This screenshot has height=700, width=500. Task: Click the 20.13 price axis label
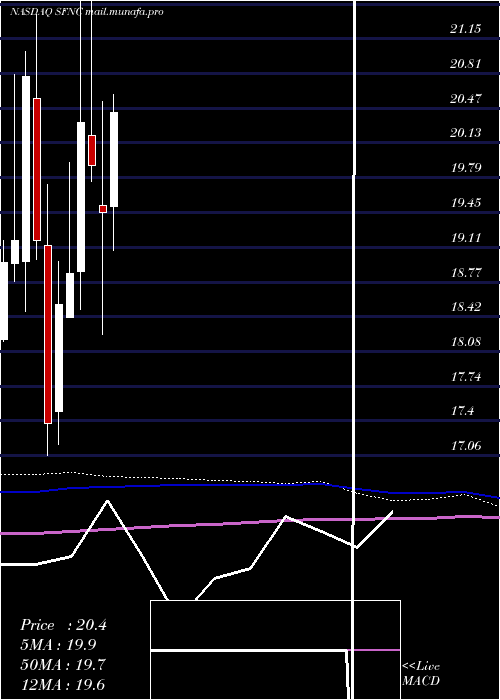click(x=466, y=133)
